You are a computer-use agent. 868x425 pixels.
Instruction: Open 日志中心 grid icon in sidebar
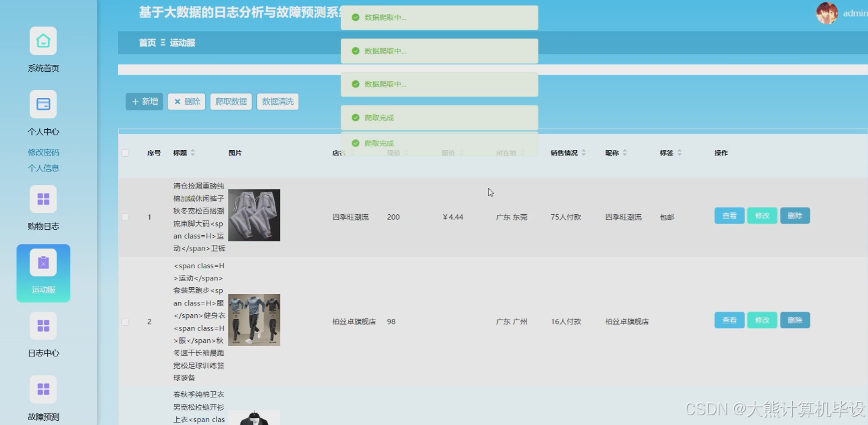tap(43, 326)
